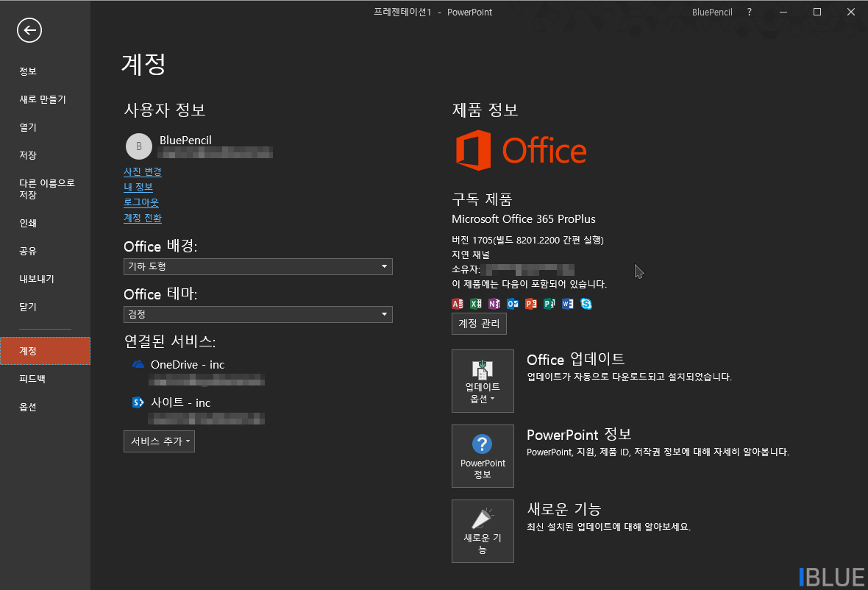Minimize the PowerPoint window
This screenshot has width=868, height=590.
(x=783, y=12)
